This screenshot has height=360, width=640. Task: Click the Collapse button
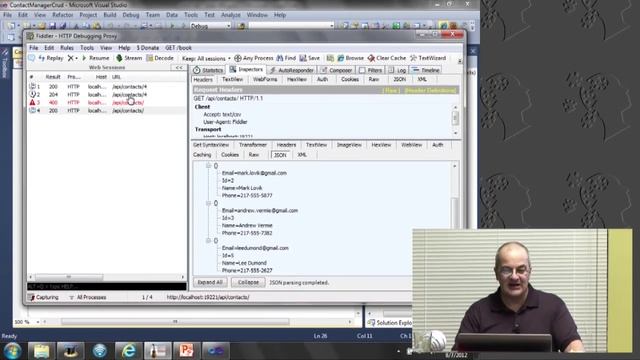(x=248, y=282)
